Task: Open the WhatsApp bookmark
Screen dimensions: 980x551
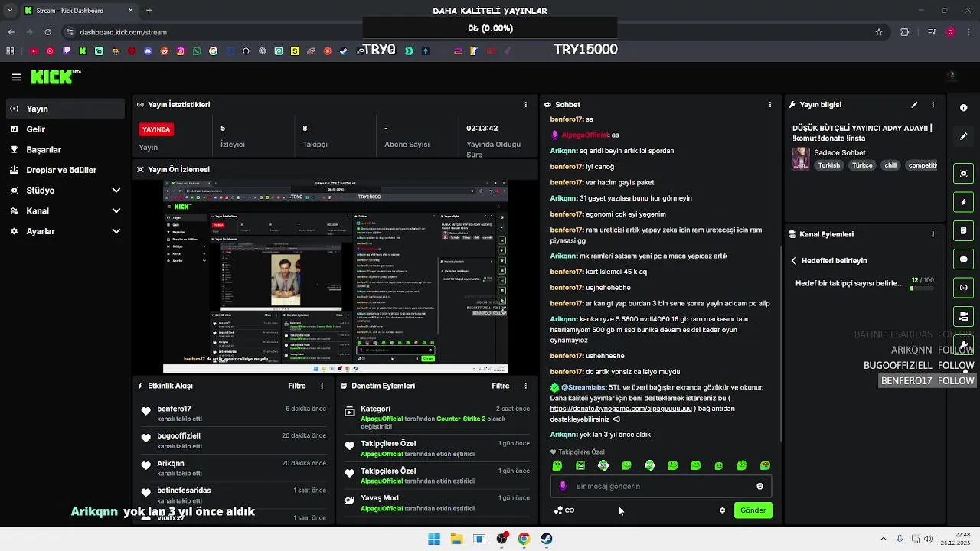Action: coord(198,51)
